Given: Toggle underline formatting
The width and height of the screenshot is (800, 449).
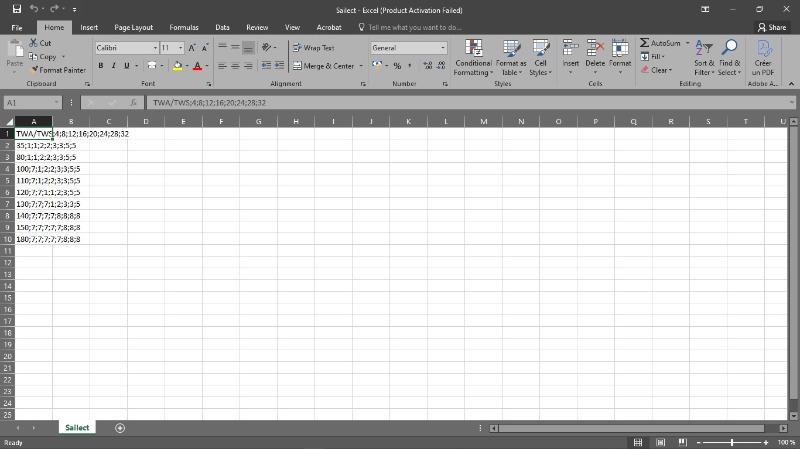Looking at the screenshot, I should (x=127, y=66).
